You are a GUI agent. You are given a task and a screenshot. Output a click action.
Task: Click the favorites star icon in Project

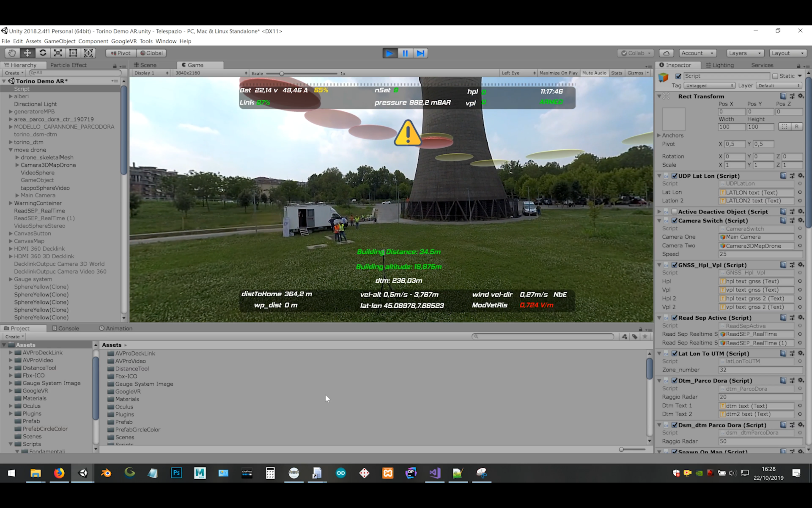click(645, 337)
